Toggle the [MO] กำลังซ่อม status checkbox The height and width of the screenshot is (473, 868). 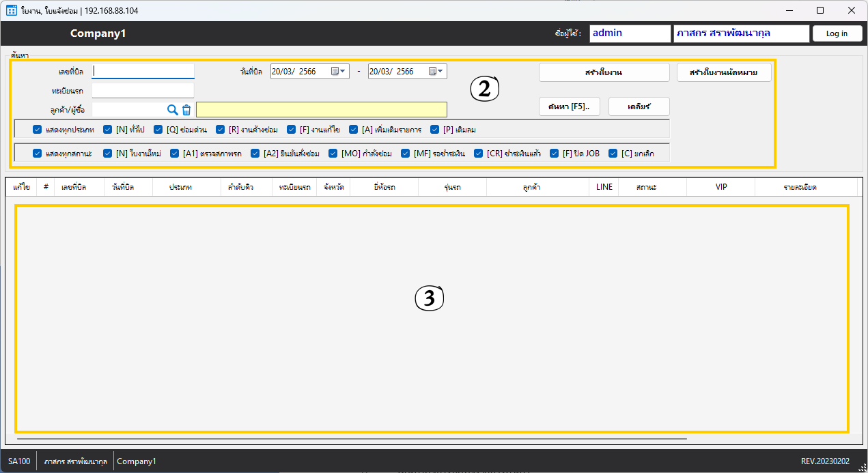[333, 154]
